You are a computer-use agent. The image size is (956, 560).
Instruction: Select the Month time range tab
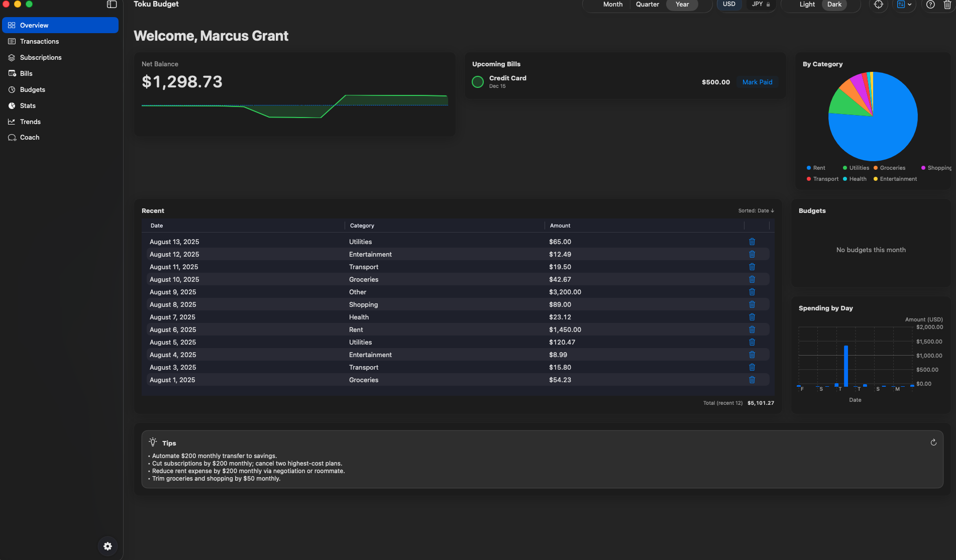[612, 5]
